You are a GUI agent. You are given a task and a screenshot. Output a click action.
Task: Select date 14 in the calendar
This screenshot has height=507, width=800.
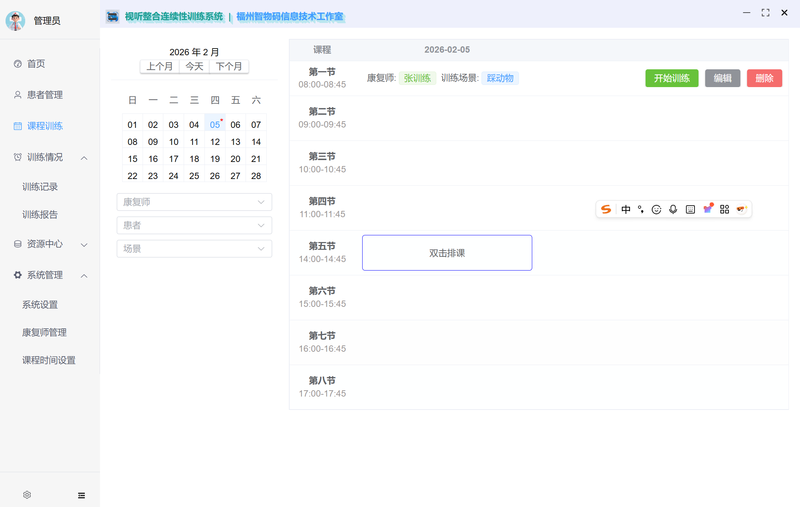(x=256, y=142)
